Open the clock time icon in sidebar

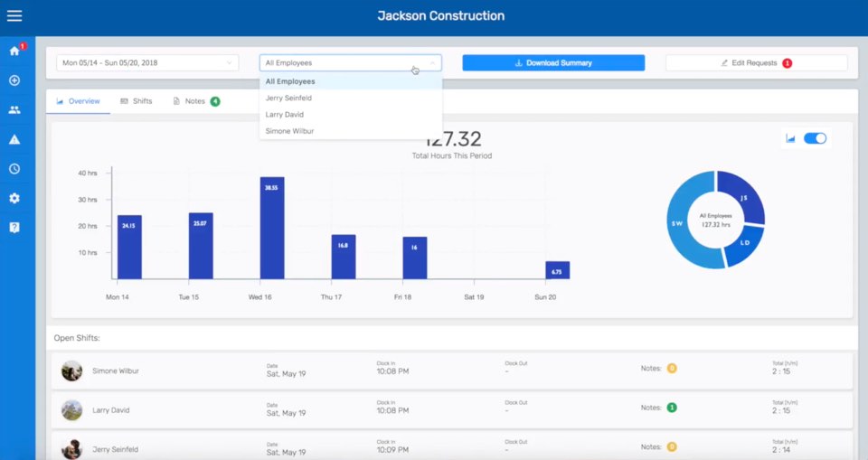(x=14, y=169)
